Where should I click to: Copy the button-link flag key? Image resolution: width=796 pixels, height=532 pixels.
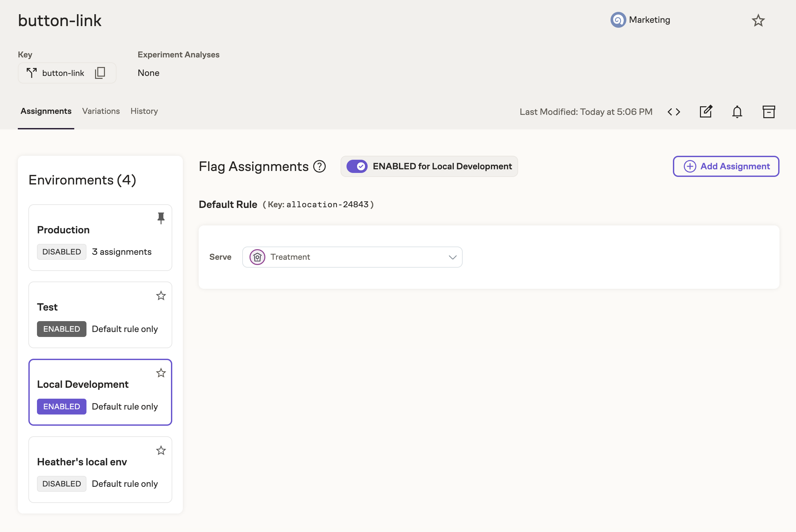point(100,73)
